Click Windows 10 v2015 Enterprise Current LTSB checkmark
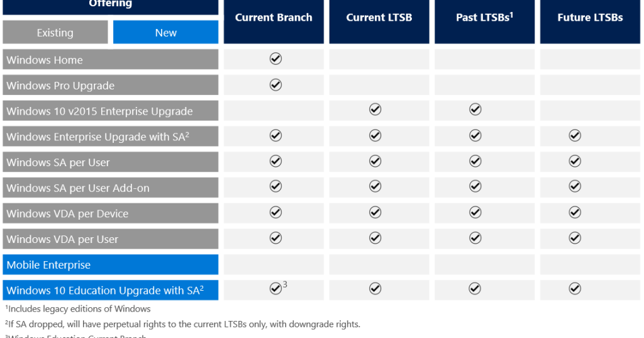 [375, 110]
